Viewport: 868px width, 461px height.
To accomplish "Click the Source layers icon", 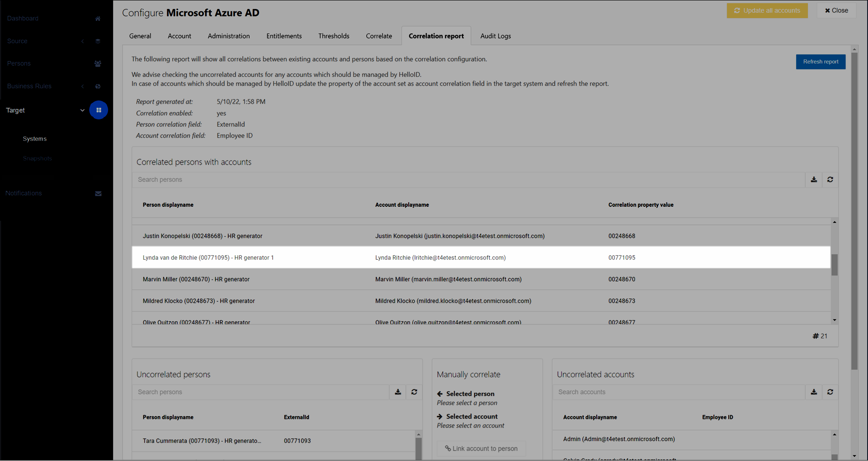I will (98, 41).
